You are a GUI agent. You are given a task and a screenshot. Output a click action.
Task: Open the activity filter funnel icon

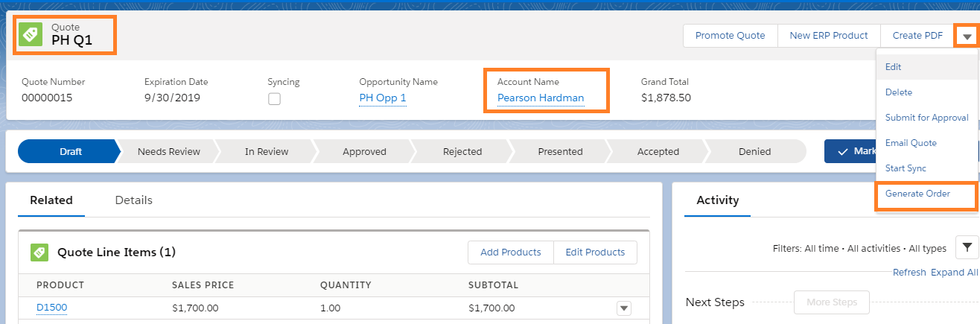(967, 248)
